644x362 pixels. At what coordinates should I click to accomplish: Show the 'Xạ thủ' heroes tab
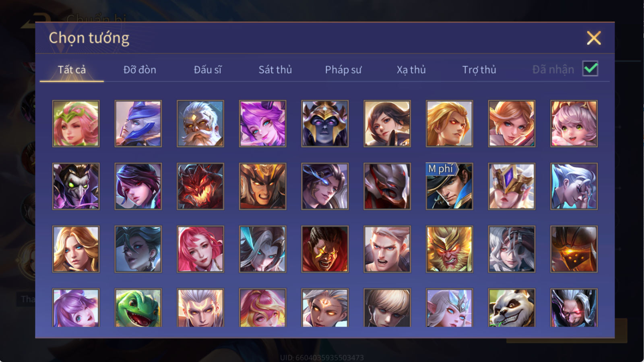click(411, 70)
